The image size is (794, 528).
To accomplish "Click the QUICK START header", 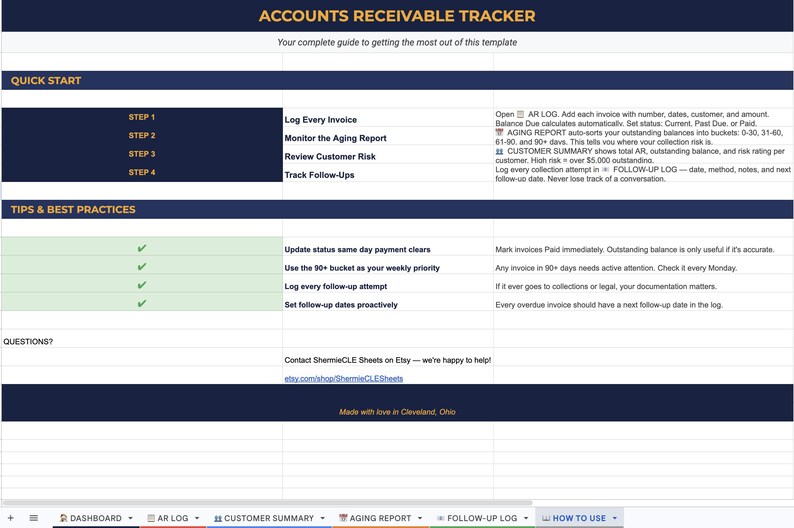I will pyautogui.click(x=397, y=80).
